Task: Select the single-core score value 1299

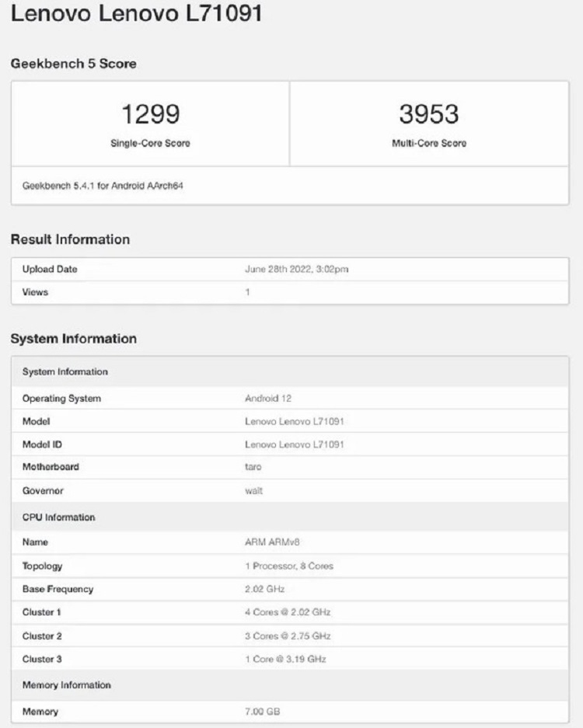Action: (151, 114)
